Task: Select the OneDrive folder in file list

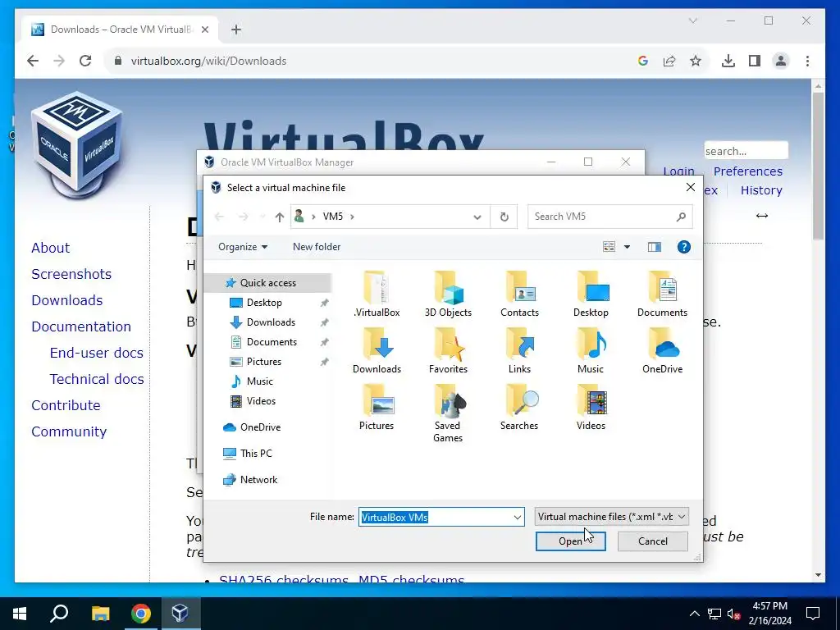Action: click(662, 351)
